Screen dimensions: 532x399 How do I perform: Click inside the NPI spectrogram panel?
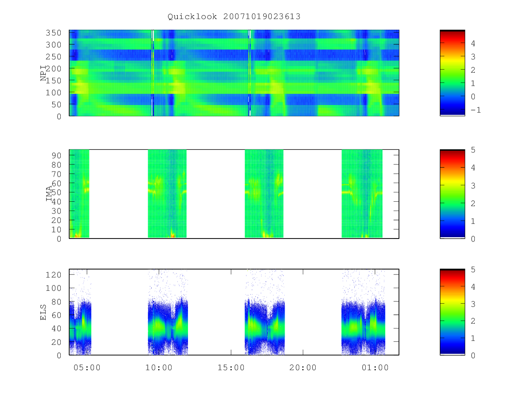[234, 73]
